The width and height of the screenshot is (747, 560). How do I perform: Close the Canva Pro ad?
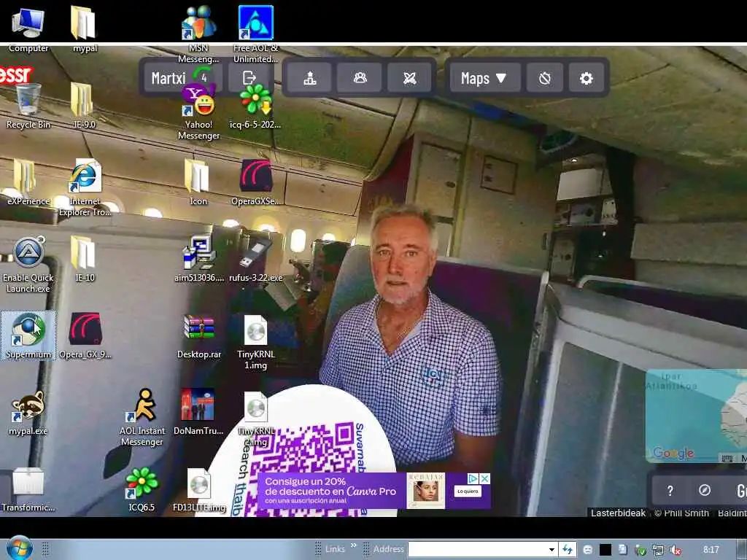point(485,478)
